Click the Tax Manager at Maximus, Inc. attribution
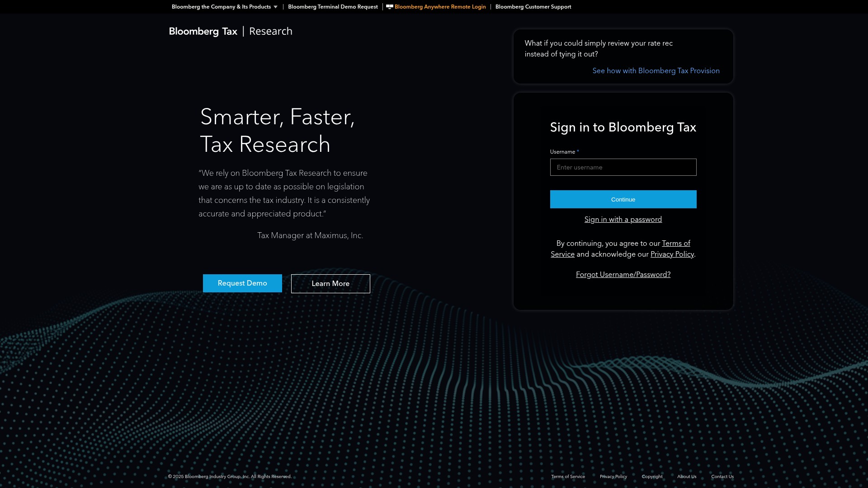The height and width of the screenshot is (488, 868). click(x=310, y=235)
